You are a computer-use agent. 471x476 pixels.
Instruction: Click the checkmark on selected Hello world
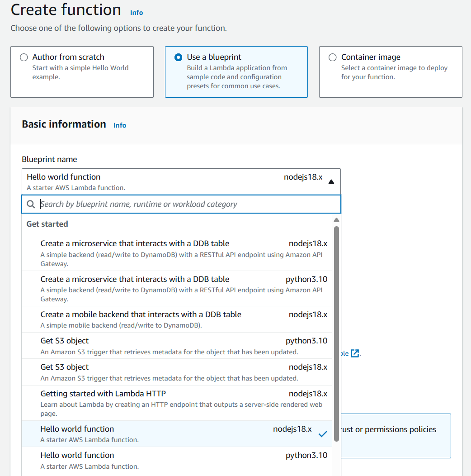(x=323, y=434)
